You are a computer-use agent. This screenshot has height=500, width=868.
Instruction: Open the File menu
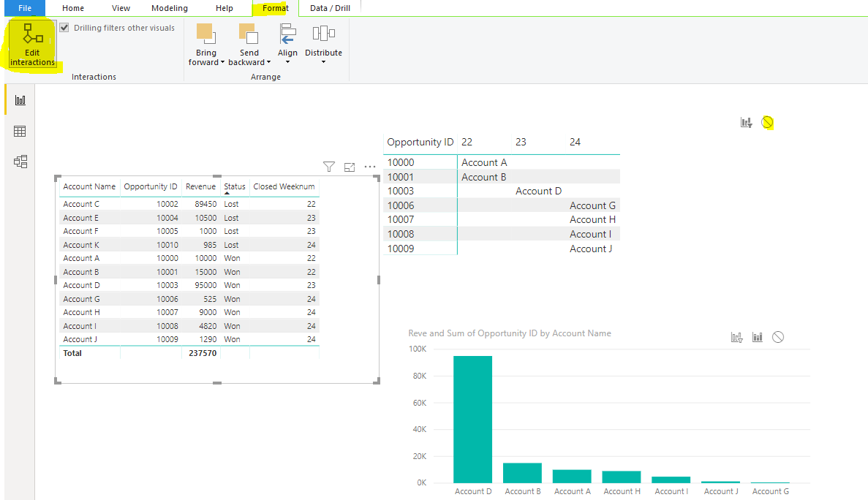click(x=24, y=8)
